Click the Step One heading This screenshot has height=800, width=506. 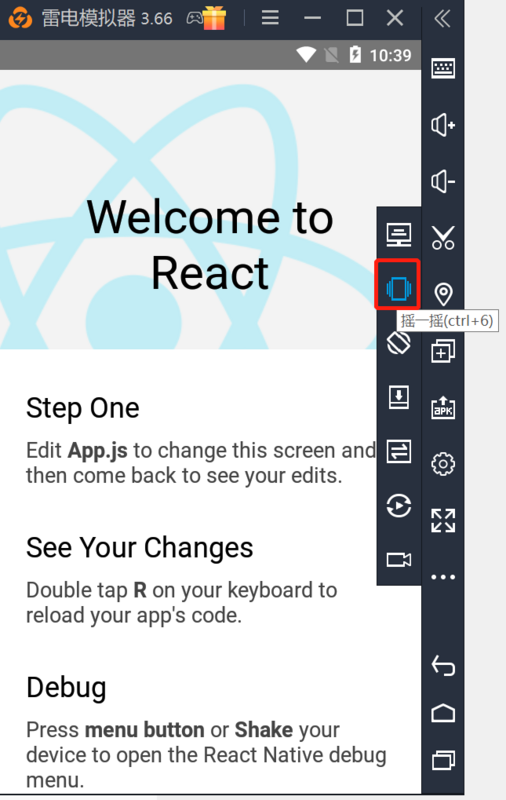(x=83, y=408)
